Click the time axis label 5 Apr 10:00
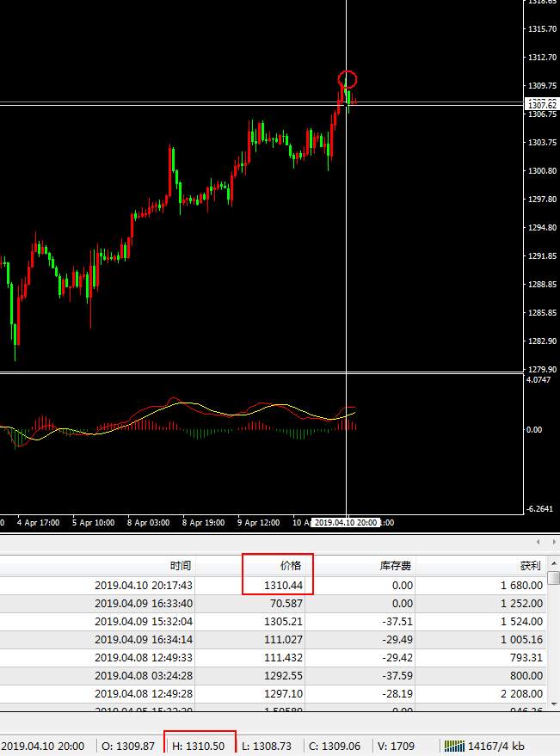Screen dimensions: 560x756 93,523
